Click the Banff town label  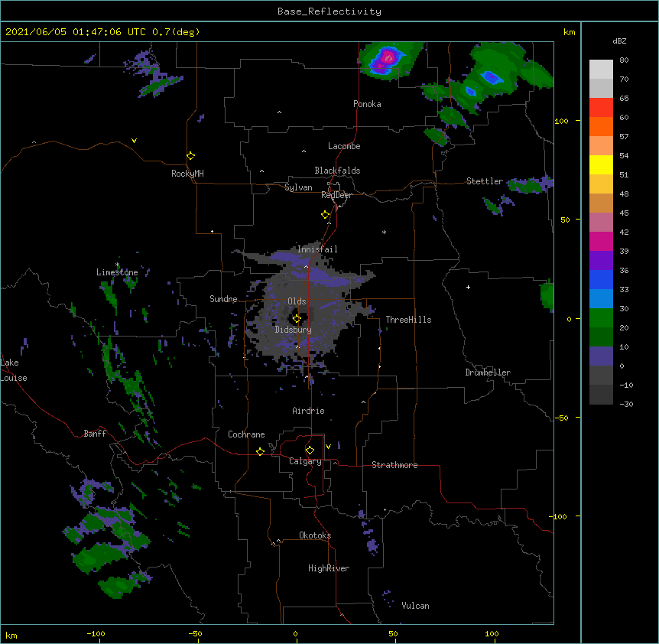tap(95, 433)
